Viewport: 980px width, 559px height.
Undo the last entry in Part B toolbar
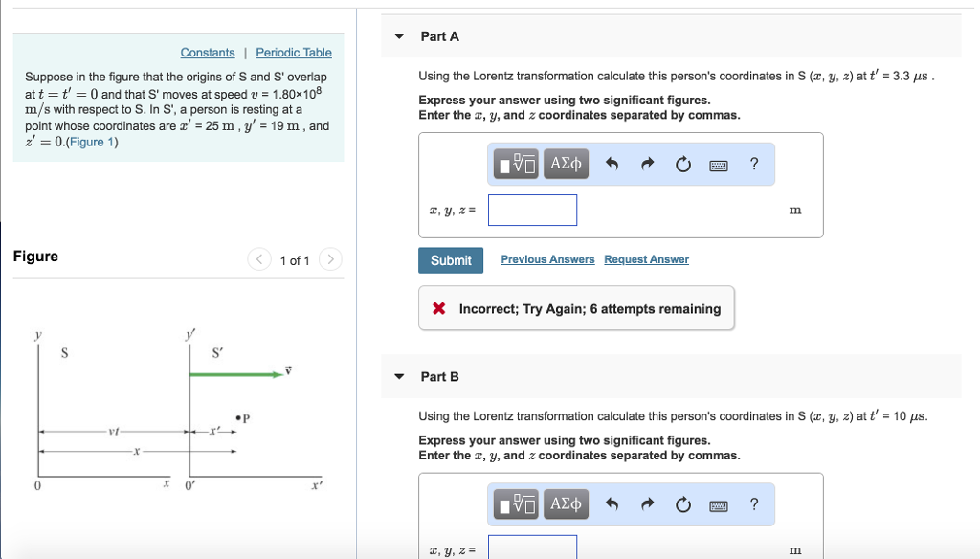point(612,504)
